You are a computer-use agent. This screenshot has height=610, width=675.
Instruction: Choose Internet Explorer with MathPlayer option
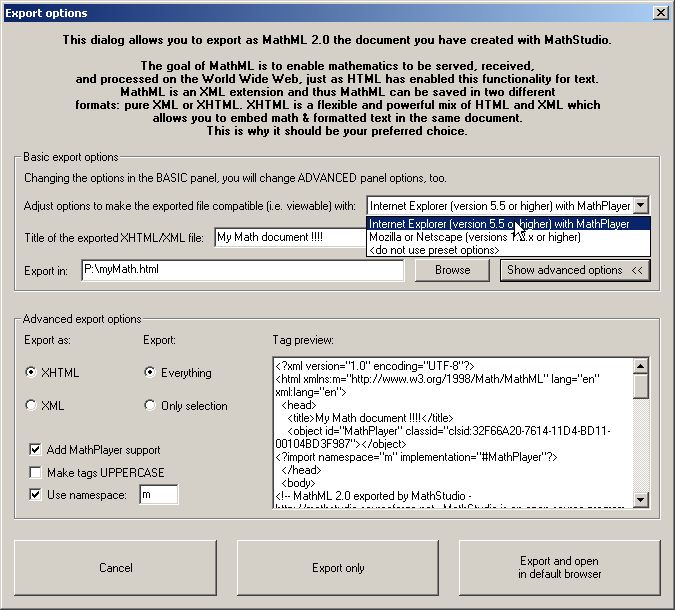click(508, 224)
